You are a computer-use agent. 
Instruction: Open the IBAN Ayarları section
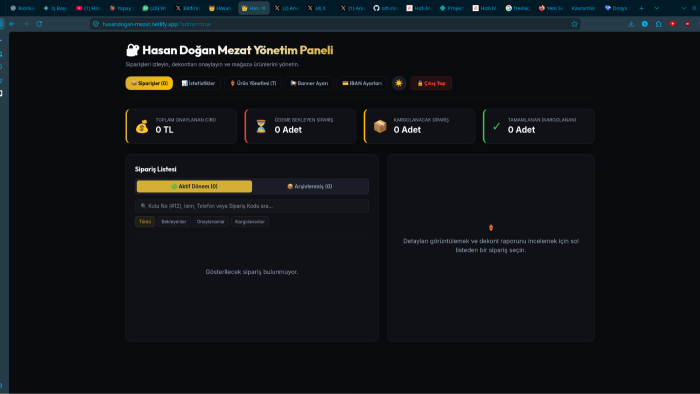pyautogui.click(x=362, y=83)
